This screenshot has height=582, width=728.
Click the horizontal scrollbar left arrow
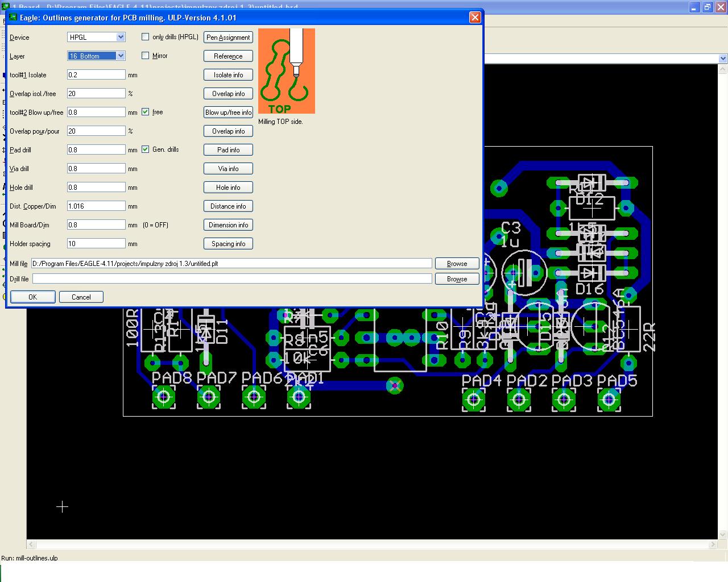(32, 544)
